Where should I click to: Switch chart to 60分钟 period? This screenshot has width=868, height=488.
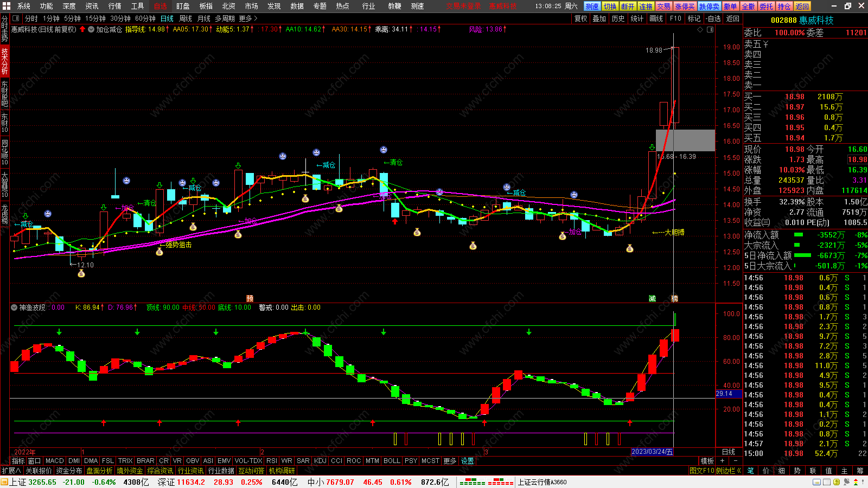[x=145, y=18]
